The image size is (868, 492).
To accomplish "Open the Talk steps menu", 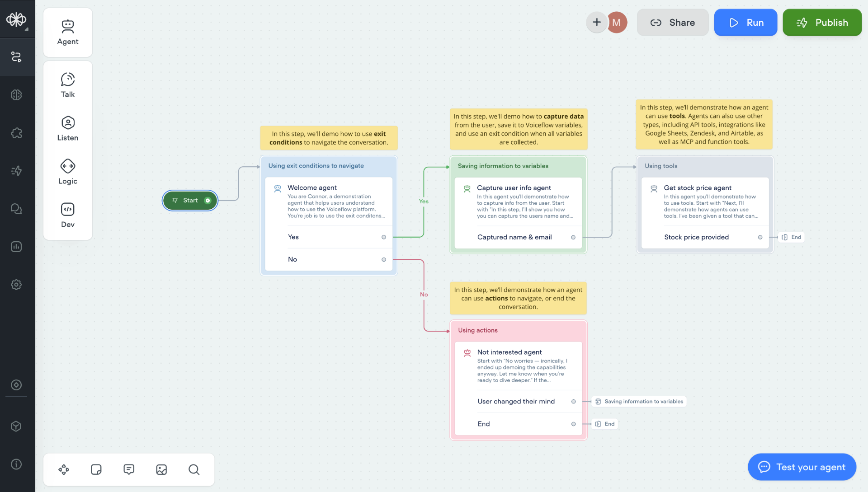I will (x=68, y=85).
